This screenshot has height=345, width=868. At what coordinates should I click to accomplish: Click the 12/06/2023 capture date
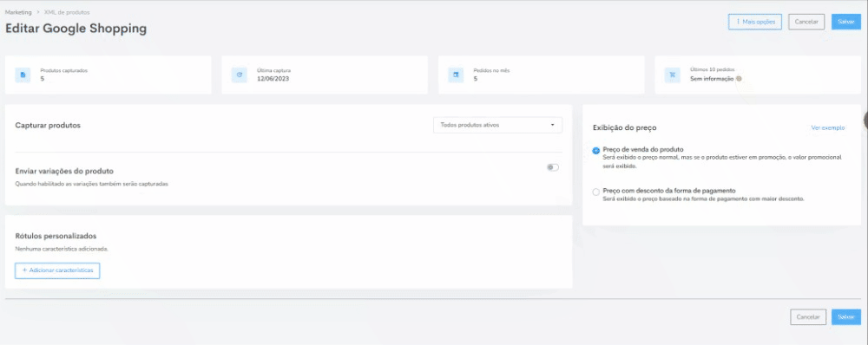point(273,79)
